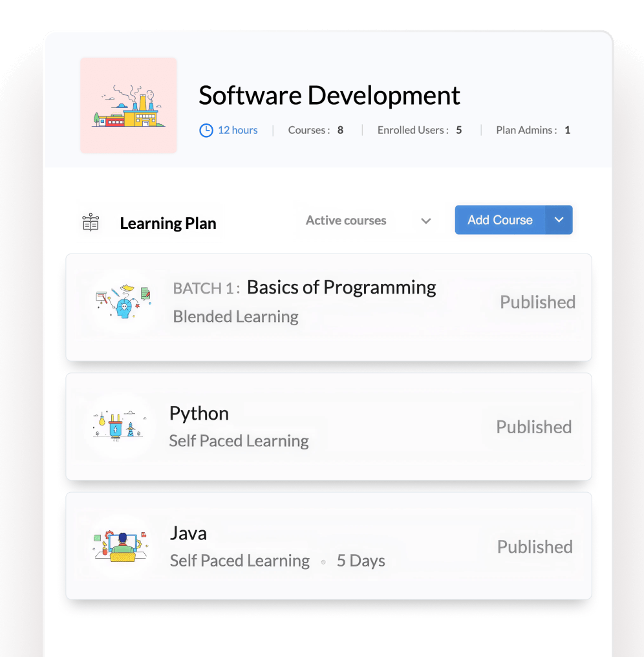Image resolution: width=644 pixels, height=657 pixels.
Task: Click the clock icon beside 12 hours
Action: 206,131
